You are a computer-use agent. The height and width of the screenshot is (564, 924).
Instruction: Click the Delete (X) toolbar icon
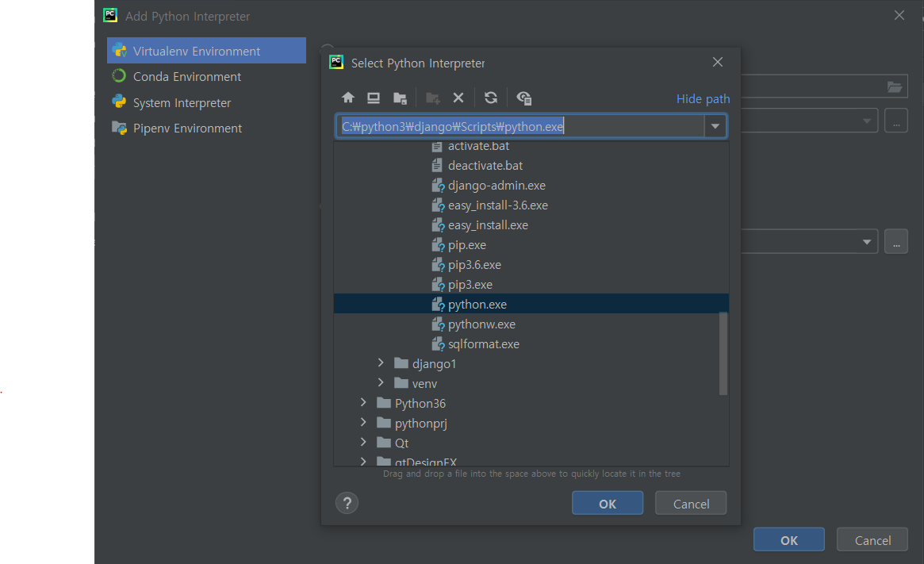point(458,98)
